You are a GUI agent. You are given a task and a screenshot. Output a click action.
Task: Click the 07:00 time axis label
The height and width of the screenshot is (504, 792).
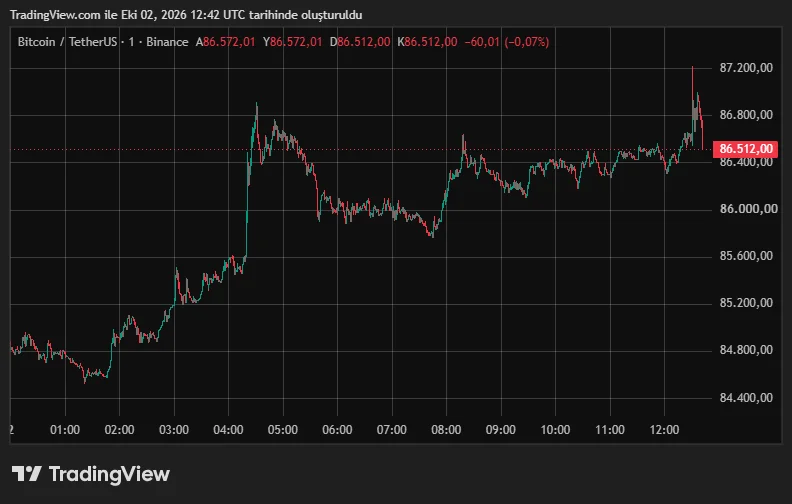click(392, 430)
